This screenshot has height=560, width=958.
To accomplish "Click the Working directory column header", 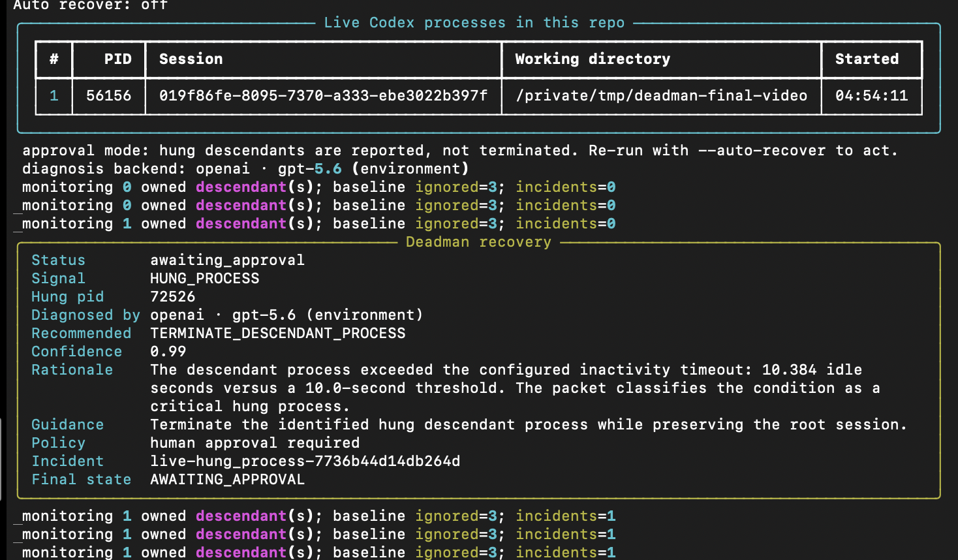I will point(593,59).
